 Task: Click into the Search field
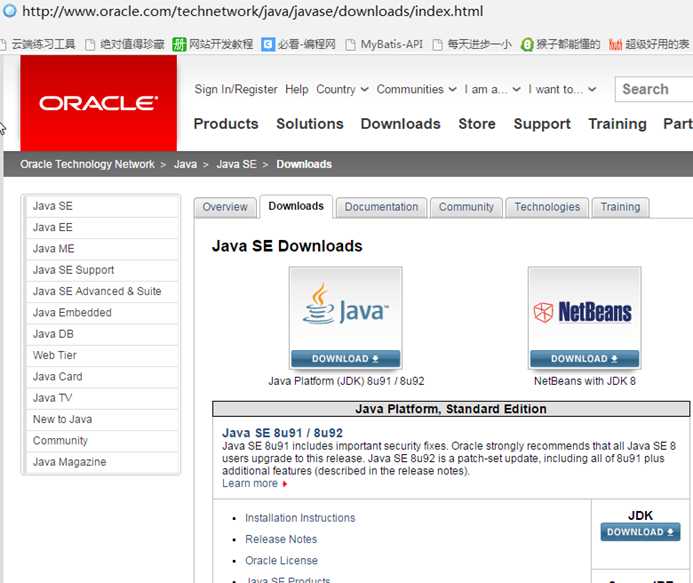[654, 89]
